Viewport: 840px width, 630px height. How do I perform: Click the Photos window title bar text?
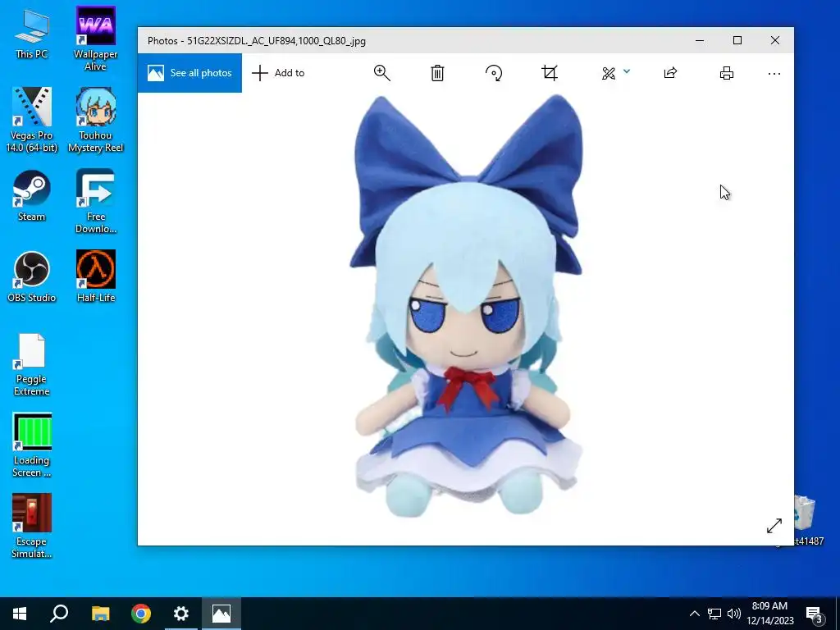click(x=257, y=41)
